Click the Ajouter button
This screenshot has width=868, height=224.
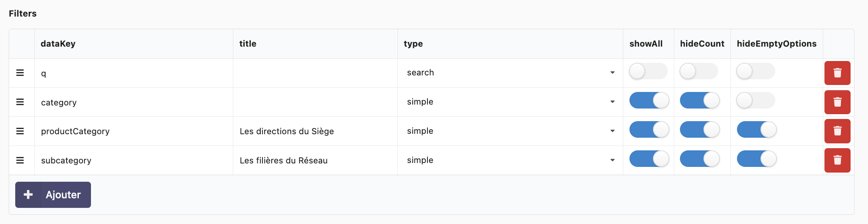(x=53, y=195)
